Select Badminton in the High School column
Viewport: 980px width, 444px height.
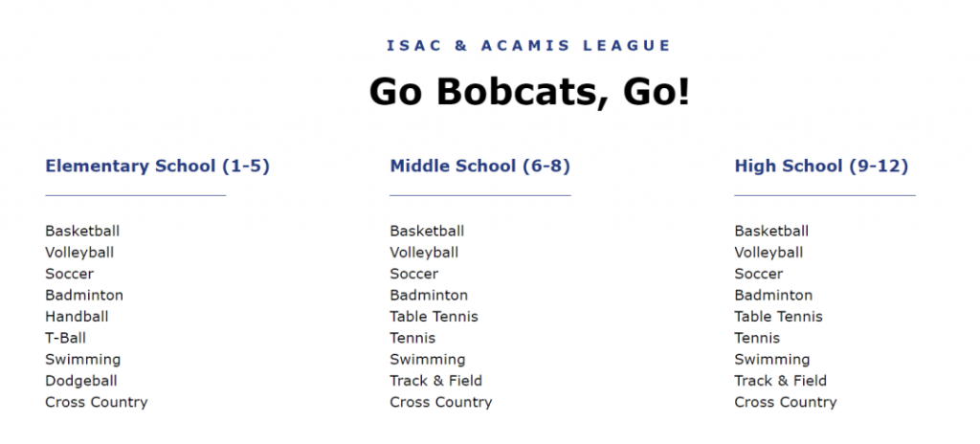[773, 295]
